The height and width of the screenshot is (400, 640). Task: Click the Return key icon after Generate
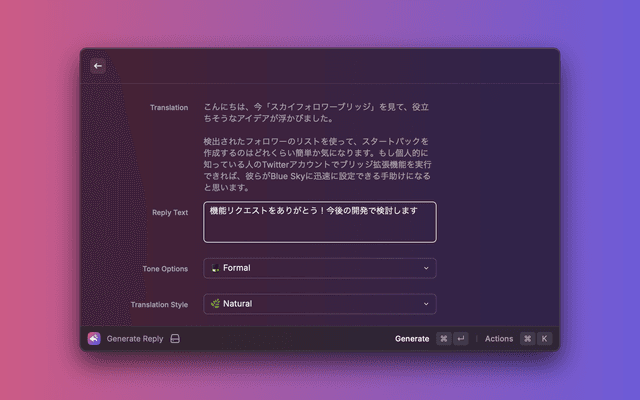(461, 339)
